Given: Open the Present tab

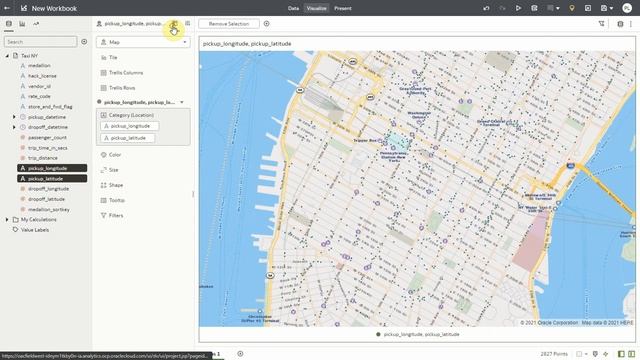Looking at the screenshot, I should point(342,8).
